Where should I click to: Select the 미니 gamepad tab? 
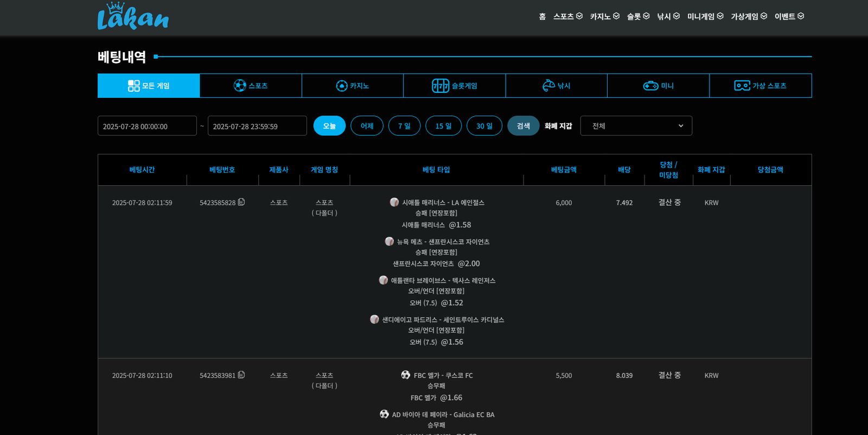[x=658, y=86]
